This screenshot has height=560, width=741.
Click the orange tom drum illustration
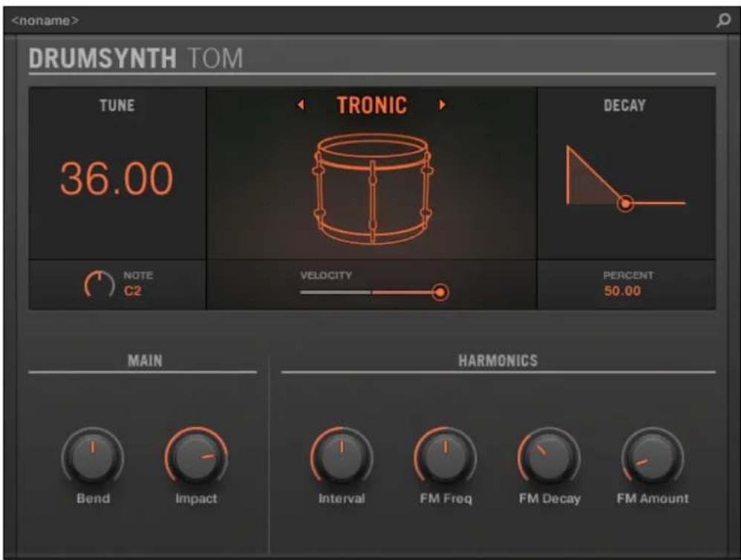point(372,189)
